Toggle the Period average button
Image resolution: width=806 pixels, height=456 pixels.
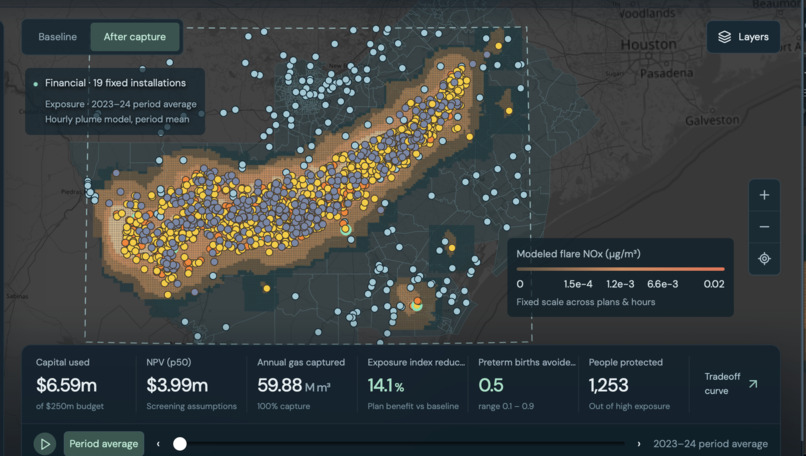[104, 444]
